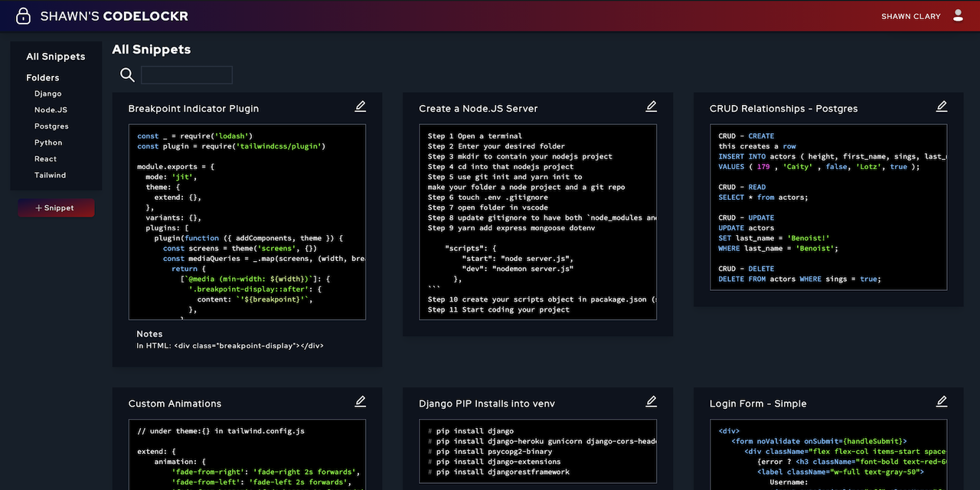Open the Node.JS folder
The height and width of the screenshot is (490, 980).
click(51, 110)
